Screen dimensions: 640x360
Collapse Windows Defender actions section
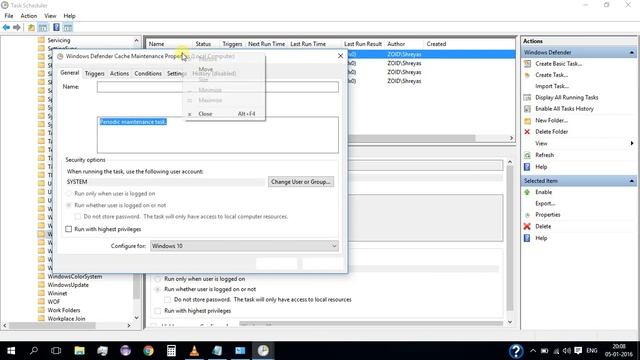point(631,53)
